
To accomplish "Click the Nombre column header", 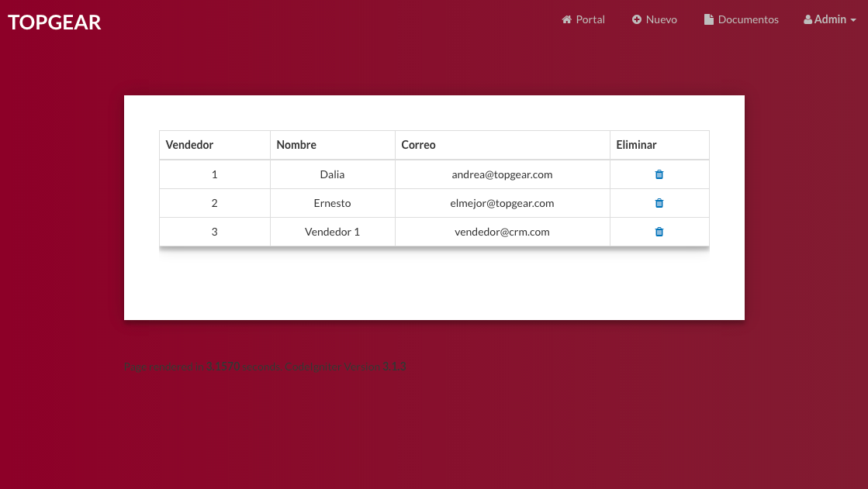I will pos(296,145).
